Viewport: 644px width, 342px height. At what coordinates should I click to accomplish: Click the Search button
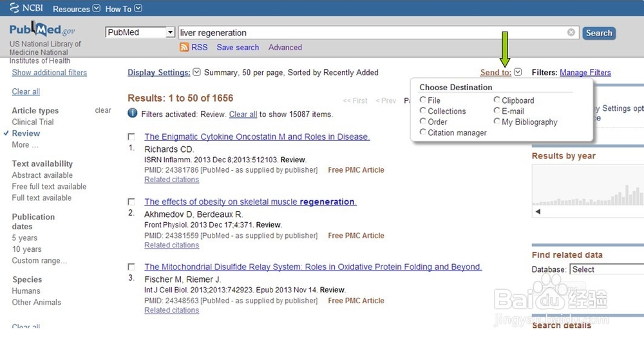click(599, 33)
